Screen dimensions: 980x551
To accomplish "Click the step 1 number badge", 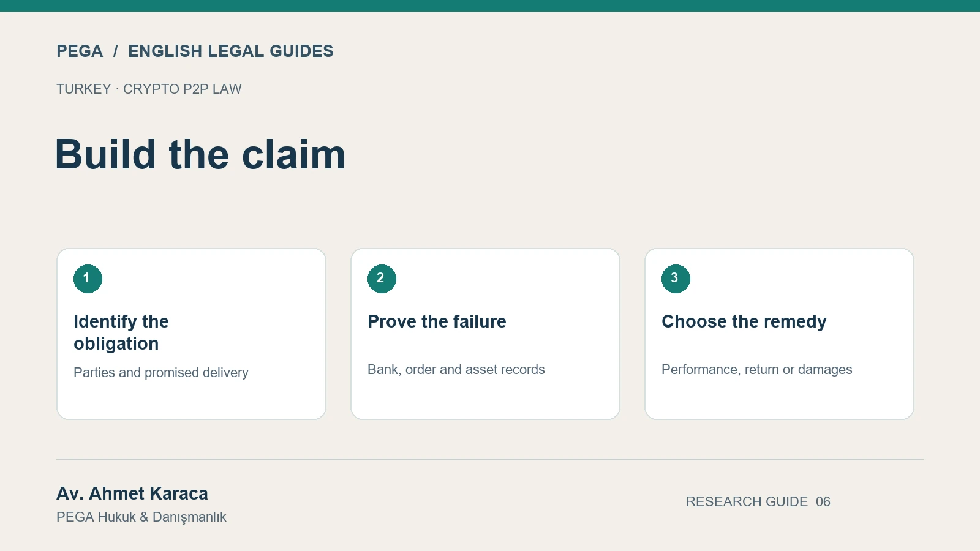I will (x=88, y=279).
